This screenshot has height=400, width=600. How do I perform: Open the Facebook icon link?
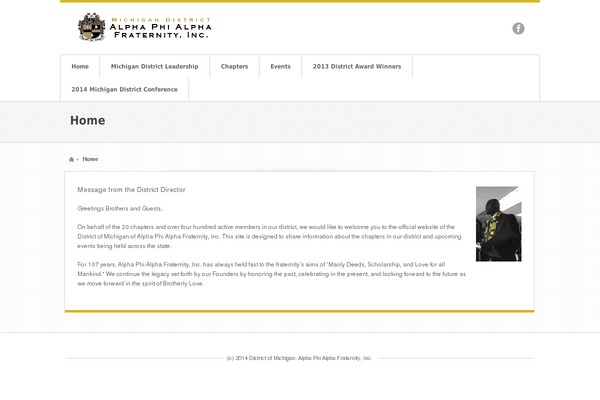click(518, 28)
